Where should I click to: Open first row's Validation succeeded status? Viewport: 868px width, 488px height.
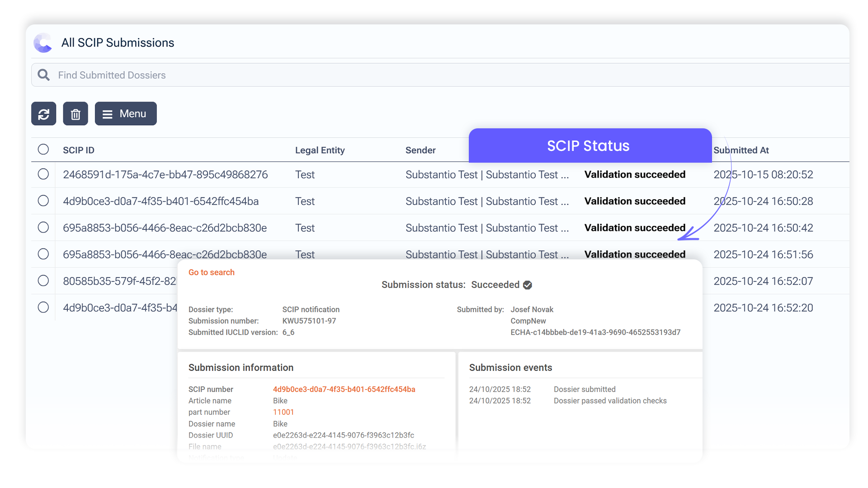click(x=635, y=174)
